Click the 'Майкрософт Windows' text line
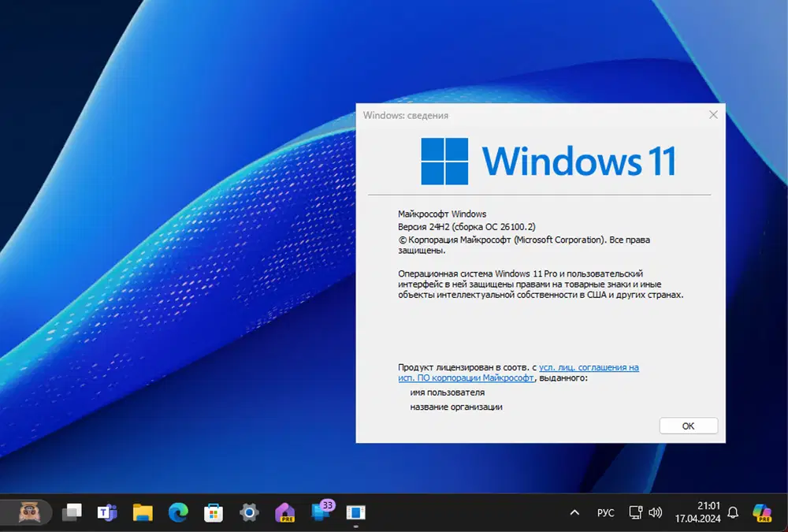The width and height of the screenshot is (788, 532). point(442,214)
